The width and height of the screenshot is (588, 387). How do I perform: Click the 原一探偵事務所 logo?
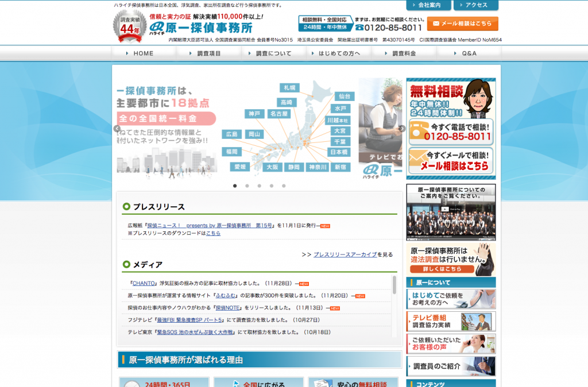tap(201, 28)
